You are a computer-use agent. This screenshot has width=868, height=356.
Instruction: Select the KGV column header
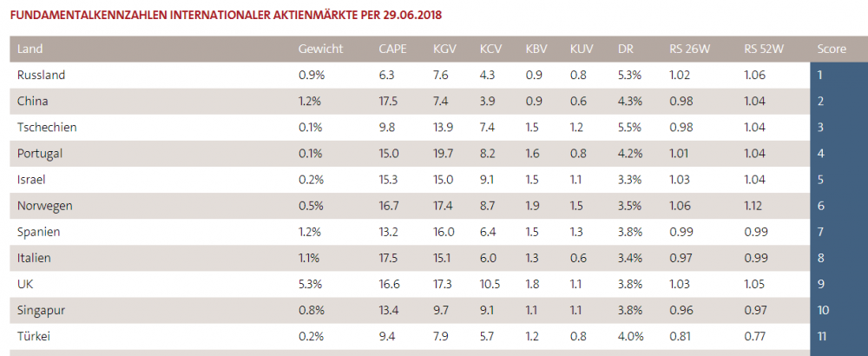point(444,49)
